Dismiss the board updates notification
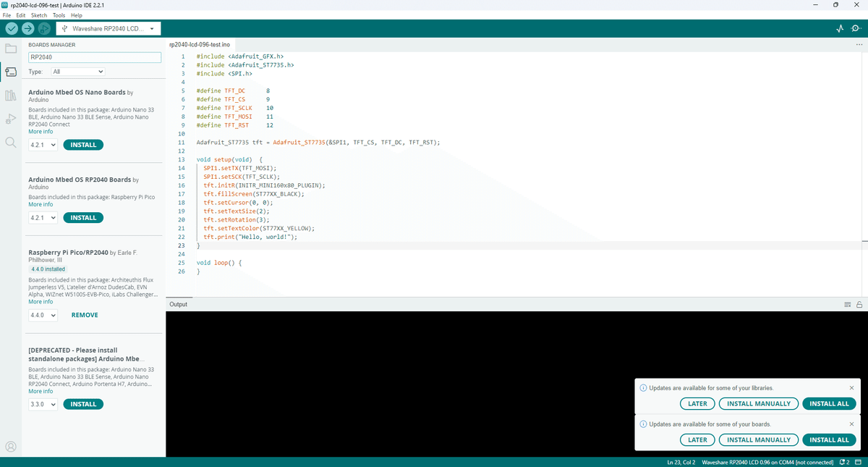This screenshot has height=467, width=868. 851,424
